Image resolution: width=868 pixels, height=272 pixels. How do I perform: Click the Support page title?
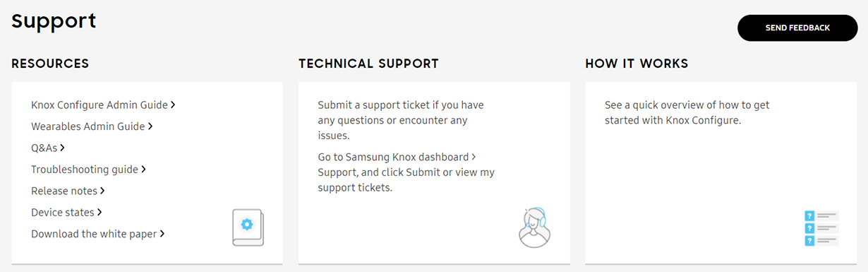(x=54, y=20)
